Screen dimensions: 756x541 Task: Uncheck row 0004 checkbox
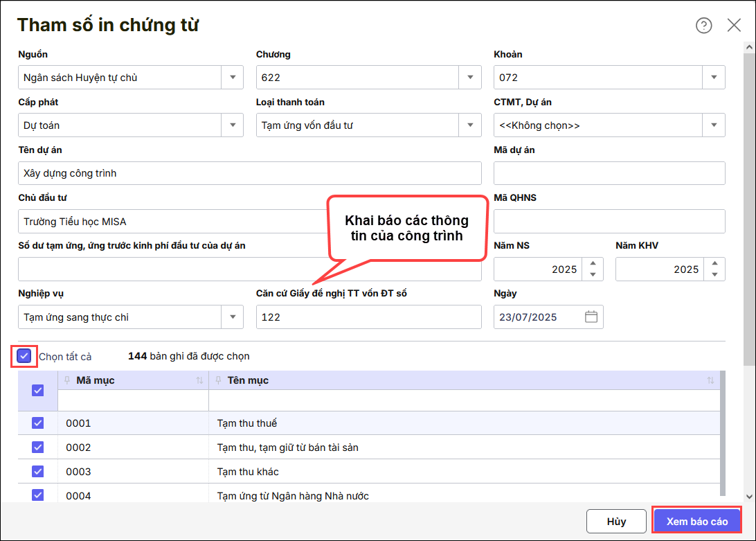tap(37, 496)
